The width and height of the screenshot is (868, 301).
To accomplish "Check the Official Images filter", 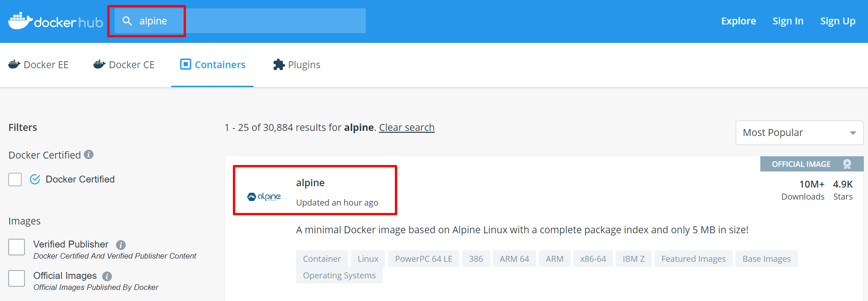I will coord(17,278).
